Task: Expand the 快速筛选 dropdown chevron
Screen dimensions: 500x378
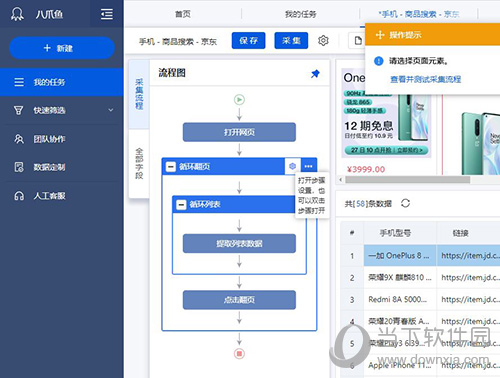Action: pos(111,110)
